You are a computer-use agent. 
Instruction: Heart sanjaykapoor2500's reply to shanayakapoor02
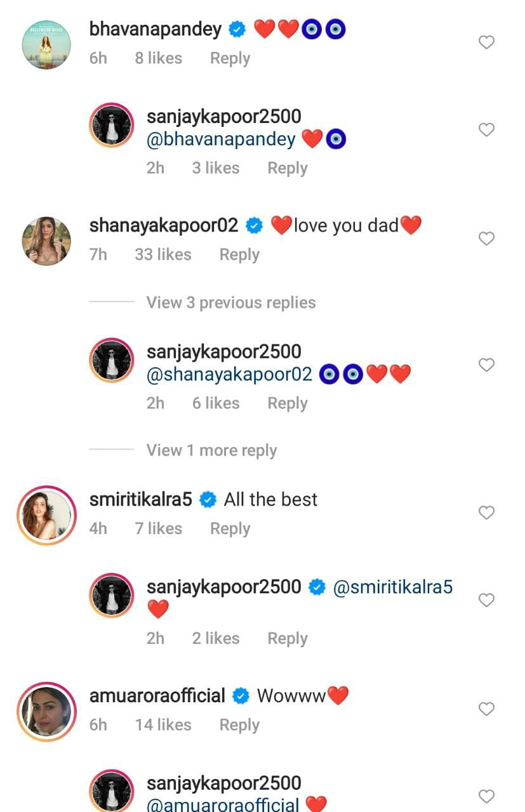coord(486,365)
